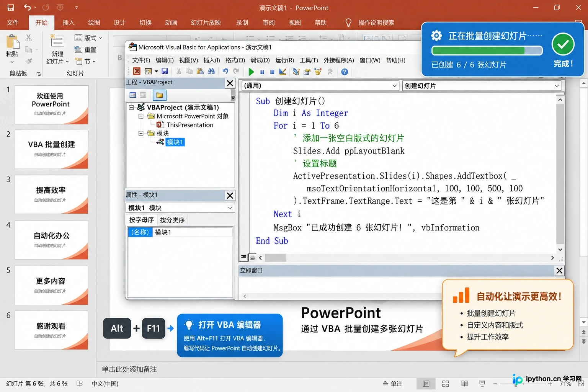The width and height of the screenshot is (588, 392).
Task: Toggle Folders view in project panel
Action: coord(160,95)
